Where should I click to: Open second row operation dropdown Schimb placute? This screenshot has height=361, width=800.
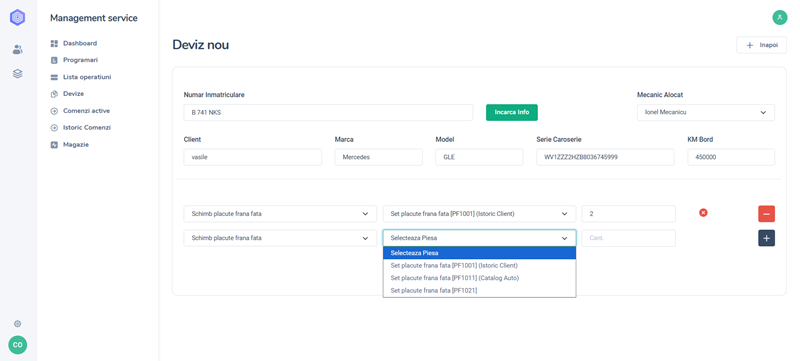coord(280,238)
